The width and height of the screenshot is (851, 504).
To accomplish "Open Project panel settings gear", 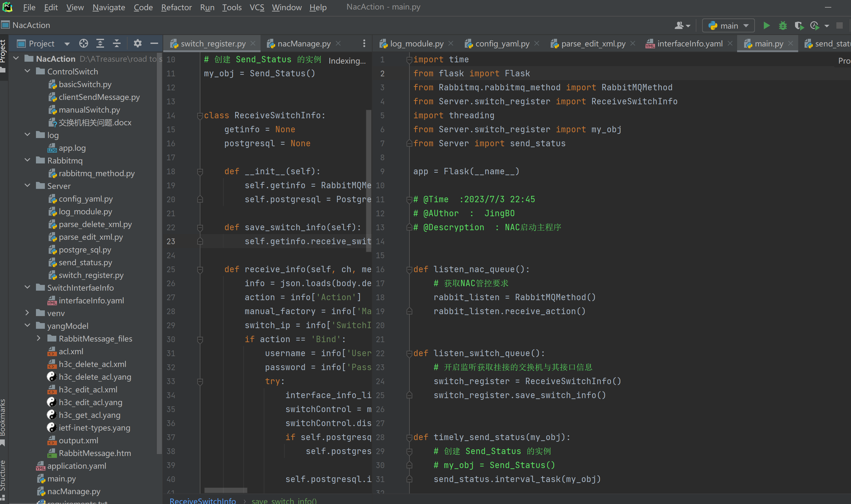I will 137,44.
